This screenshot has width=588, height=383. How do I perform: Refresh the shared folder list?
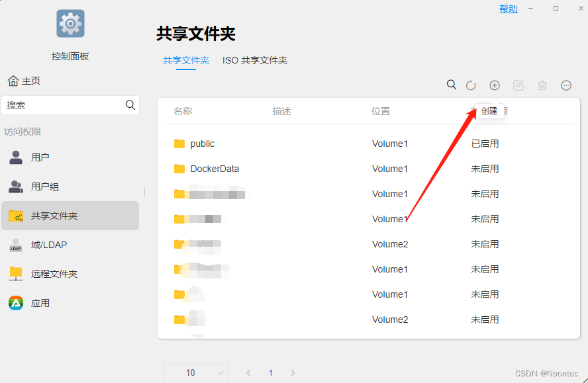point(471,85)
